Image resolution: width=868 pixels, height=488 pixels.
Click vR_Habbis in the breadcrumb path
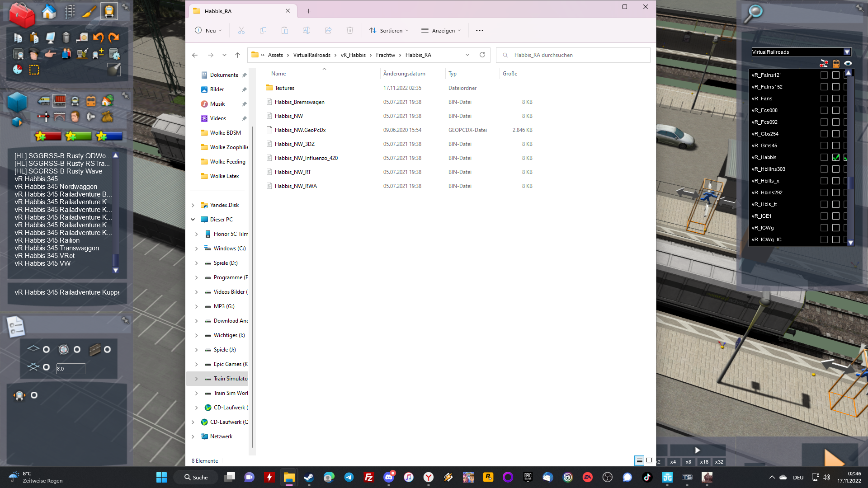[353, 55]
